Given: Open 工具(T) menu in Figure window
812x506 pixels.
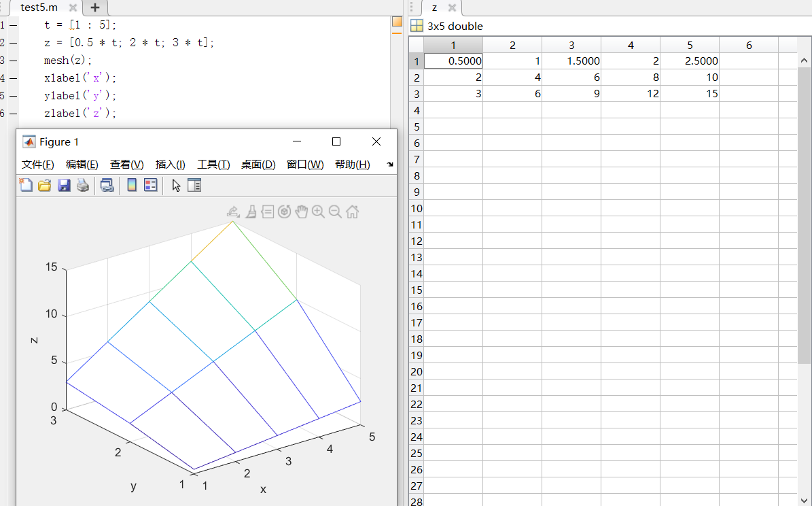Looking at the screenshot, I should pyautogui.click(x=213, y=165).
